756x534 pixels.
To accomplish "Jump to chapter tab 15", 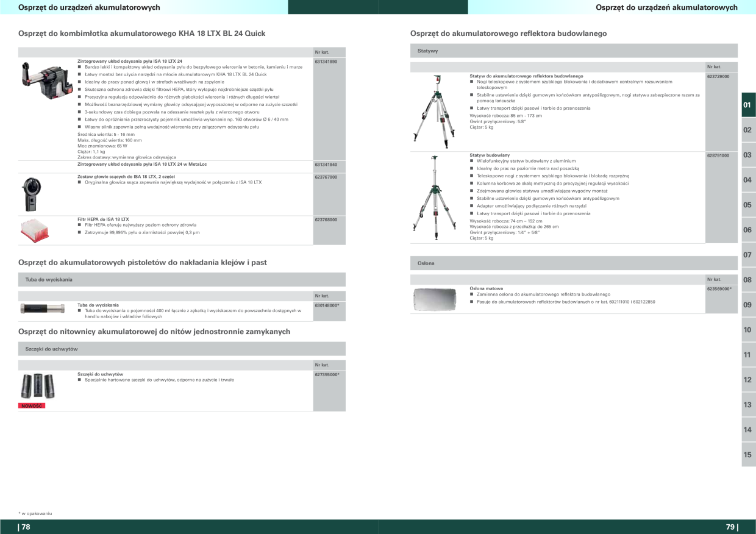I will (748, 455).
